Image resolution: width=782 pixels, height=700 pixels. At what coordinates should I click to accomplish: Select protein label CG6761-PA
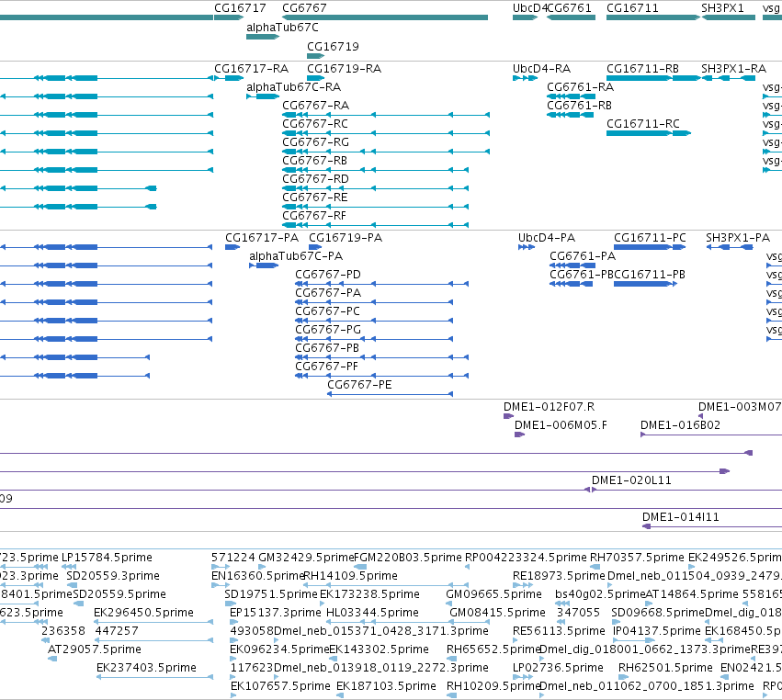click(583, 256)
